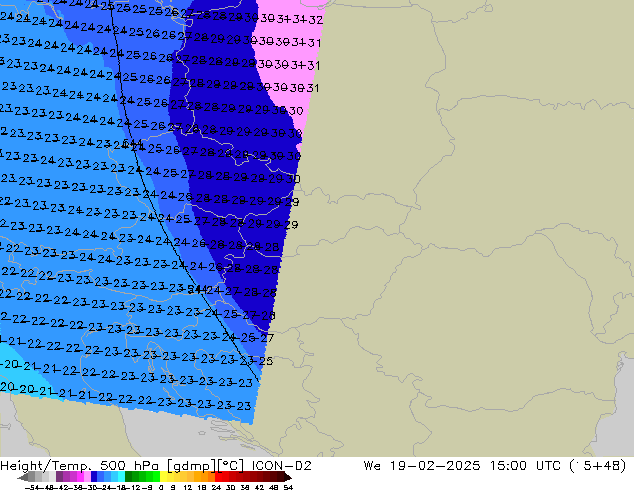Click the '0' legend scale label
The image size is (634, 490).
click(161, 488)
